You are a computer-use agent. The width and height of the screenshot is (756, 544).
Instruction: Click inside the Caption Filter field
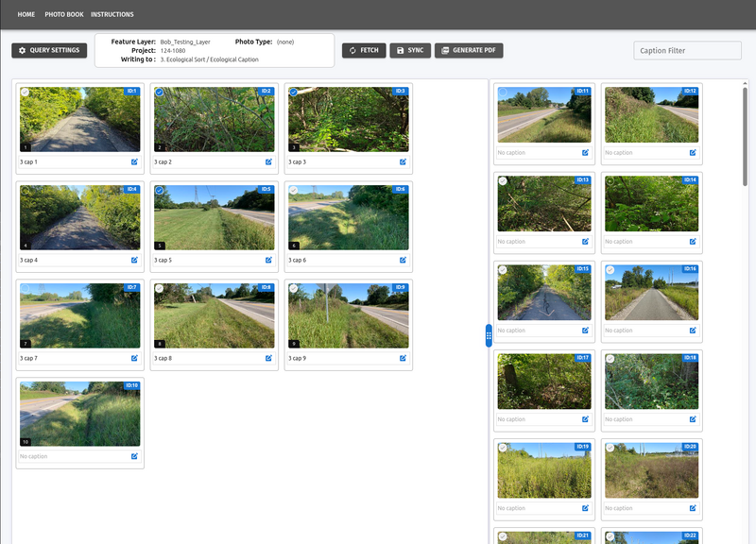tap(687, 49)
